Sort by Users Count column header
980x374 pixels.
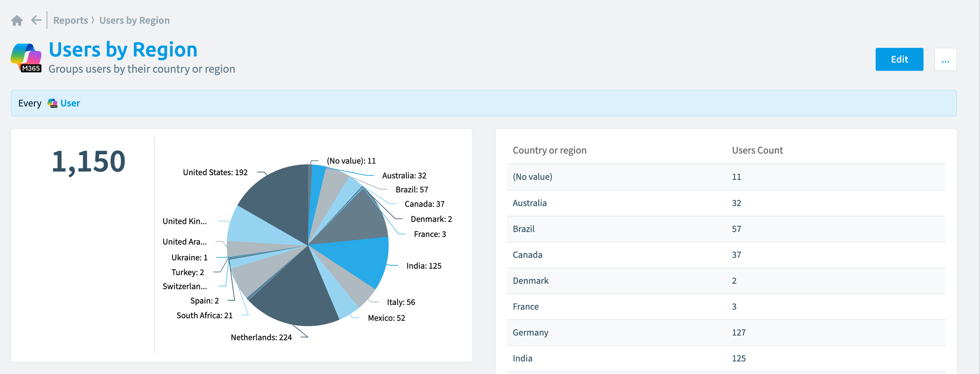pyautogui.click(x=757, y=150)
